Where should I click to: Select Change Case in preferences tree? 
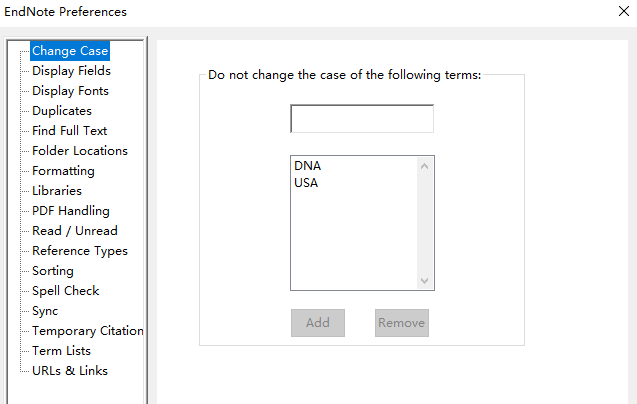pos(69,51)
